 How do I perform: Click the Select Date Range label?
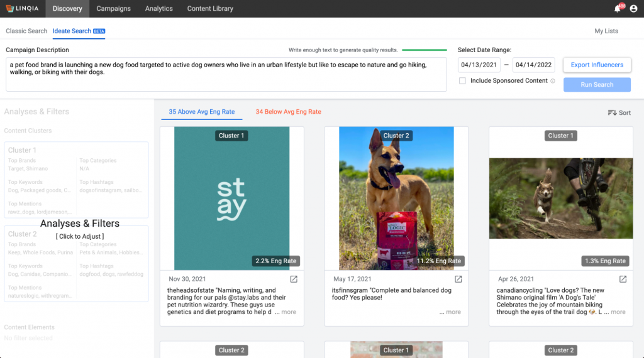(x=485, y=50)
